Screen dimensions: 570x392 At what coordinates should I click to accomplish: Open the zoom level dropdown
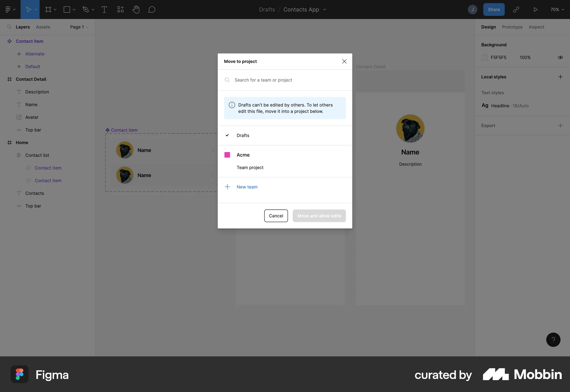pos(557,9)
